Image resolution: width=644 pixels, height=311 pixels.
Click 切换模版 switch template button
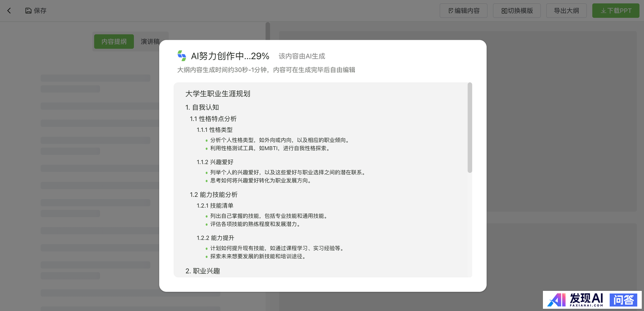point(517,10)
